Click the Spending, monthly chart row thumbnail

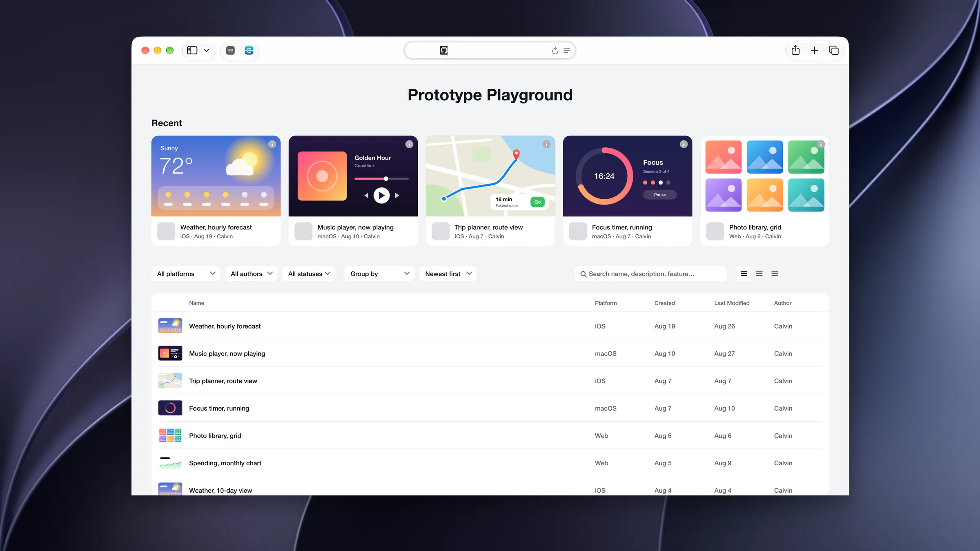point(170,462)
